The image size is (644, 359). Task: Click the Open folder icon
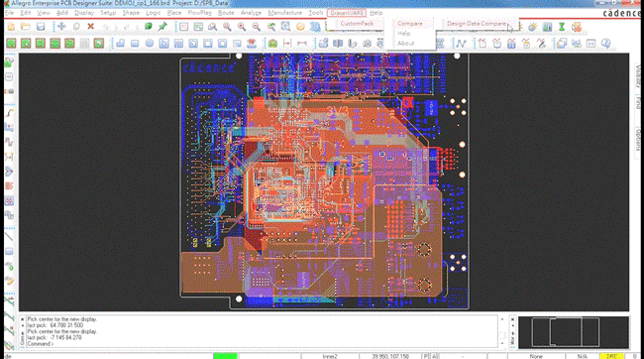[x=26, y=27]
